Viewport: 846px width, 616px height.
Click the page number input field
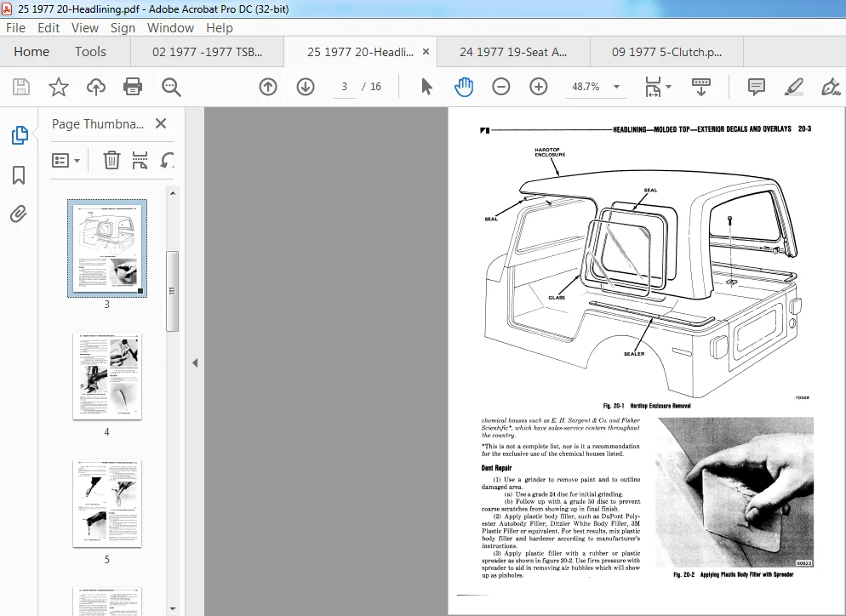[344, 87]
